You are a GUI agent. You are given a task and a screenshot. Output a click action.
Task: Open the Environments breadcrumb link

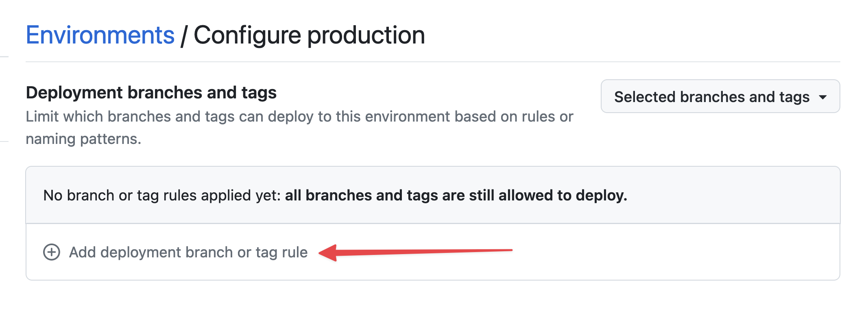pos(100,35)
